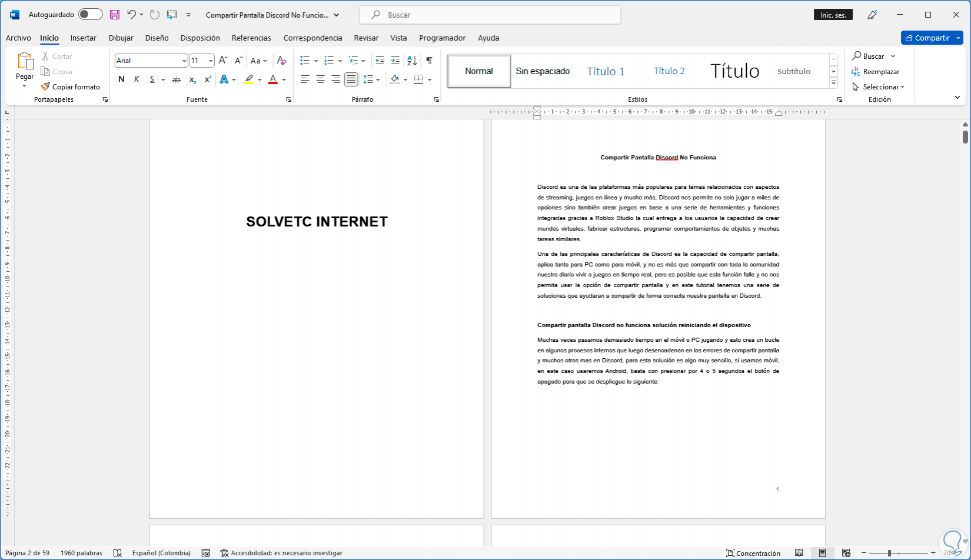Toggle the Autoguardado switch

point(90,15)
